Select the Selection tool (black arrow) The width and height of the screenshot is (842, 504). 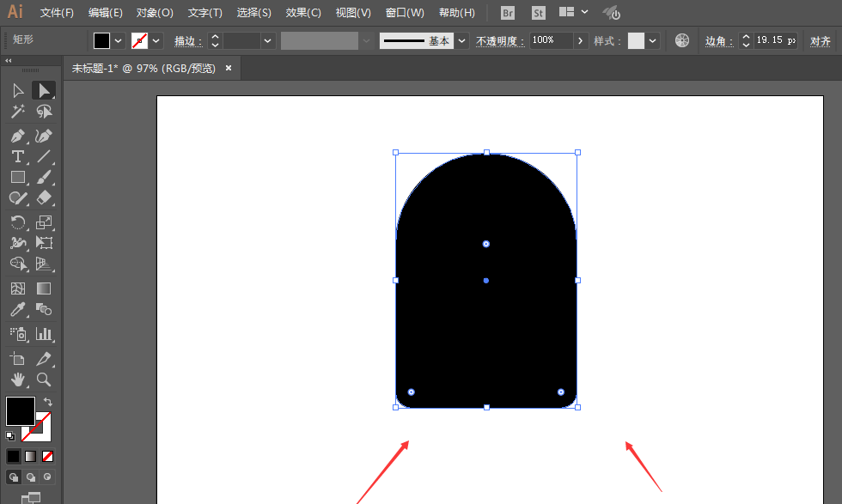[x=18, y=90]
